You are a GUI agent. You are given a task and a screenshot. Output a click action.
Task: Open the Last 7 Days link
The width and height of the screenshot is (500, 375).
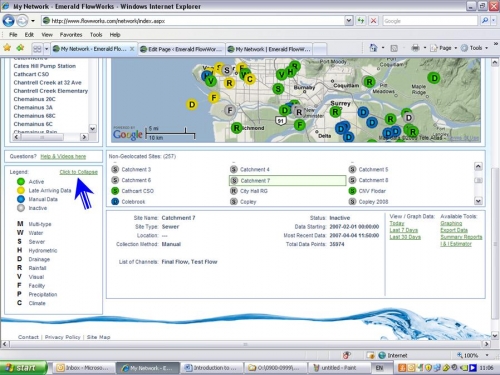[x=404, y=230]
